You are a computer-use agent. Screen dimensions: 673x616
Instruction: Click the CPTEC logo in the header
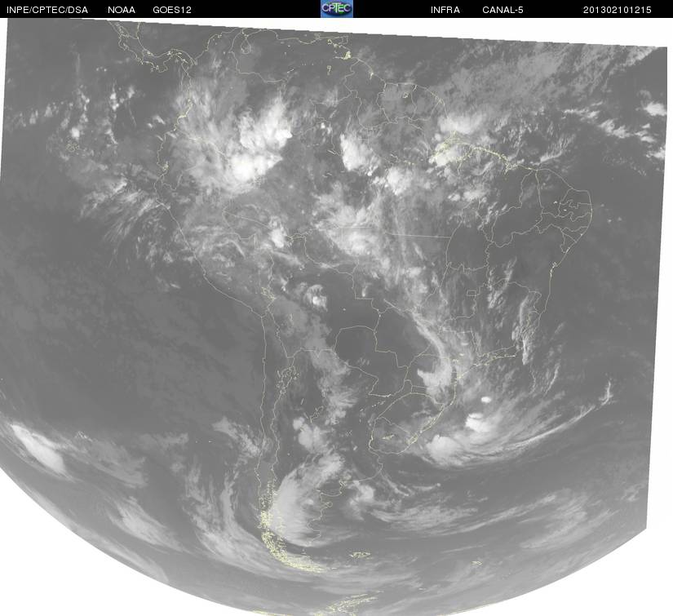click(337, 9)
